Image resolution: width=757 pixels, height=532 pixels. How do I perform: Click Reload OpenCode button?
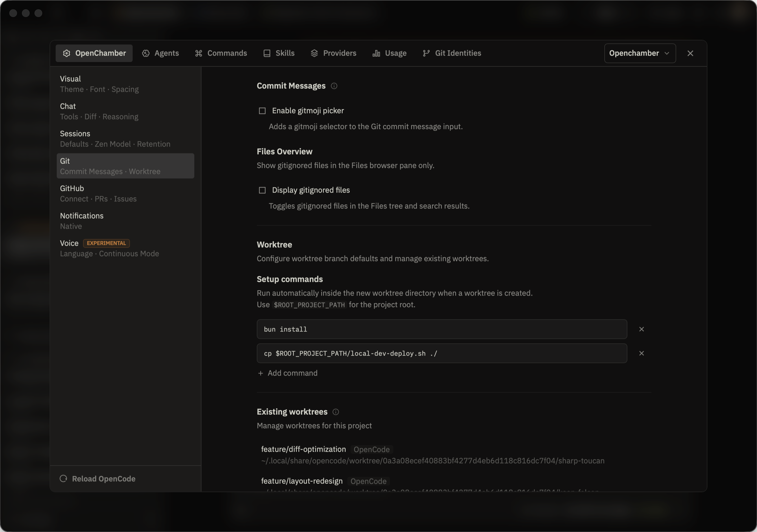tap(98, 479)
